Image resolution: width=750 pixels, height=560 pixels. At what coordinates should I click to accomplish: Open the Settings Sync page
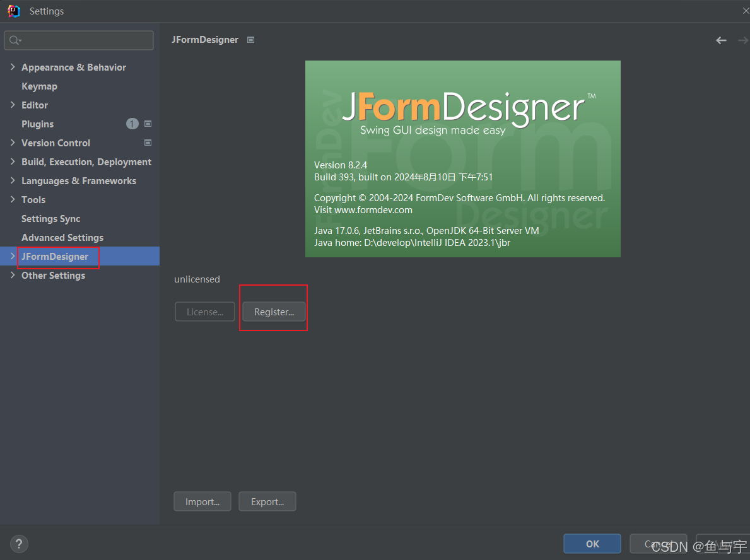click(x=50, y=219)
